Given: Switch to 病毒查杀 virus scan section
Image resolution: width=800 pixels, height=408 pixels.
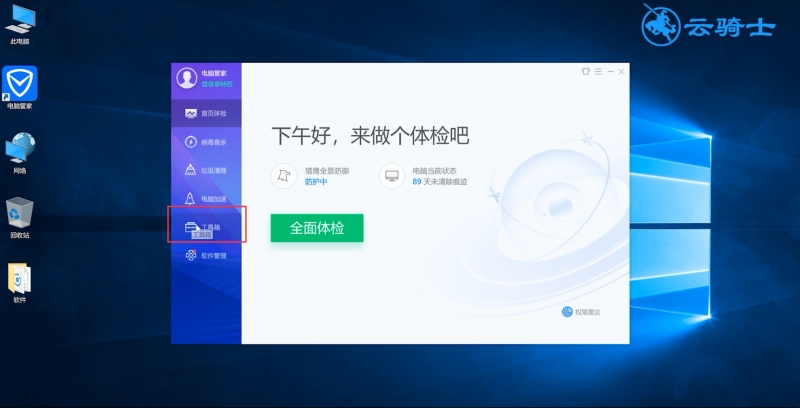Looking at the screenshot, I should (206, 142).
